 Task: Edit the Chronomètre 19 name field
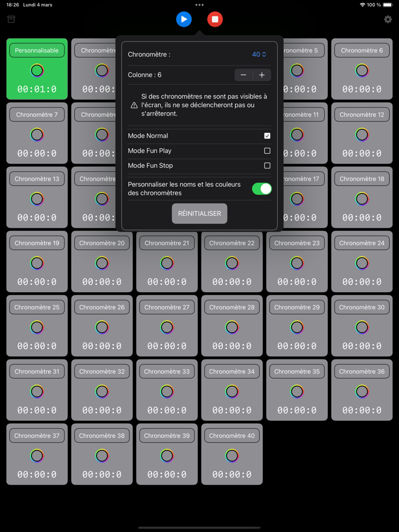click(37, 243)
